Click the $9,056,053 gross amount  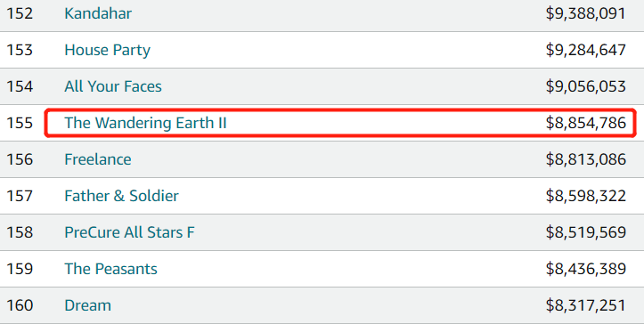click(586, 86)
